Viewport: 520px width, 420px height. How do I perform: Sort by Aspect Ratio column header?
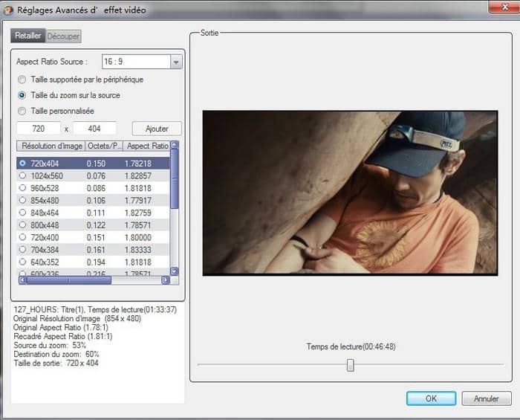[147, 146]
